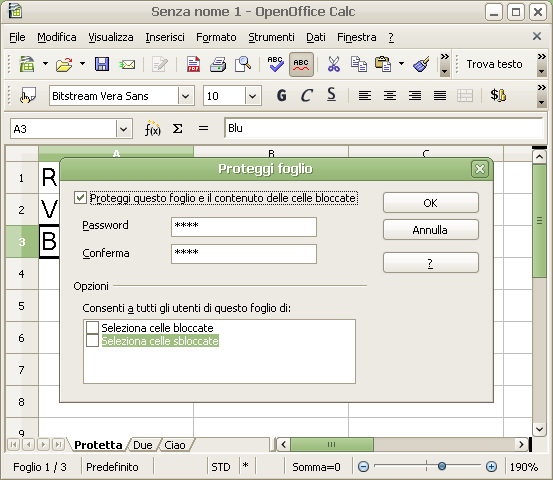This screenshot has height=480, width=553.
Task: Open the Inserisci menu
Action: point(165,37)
